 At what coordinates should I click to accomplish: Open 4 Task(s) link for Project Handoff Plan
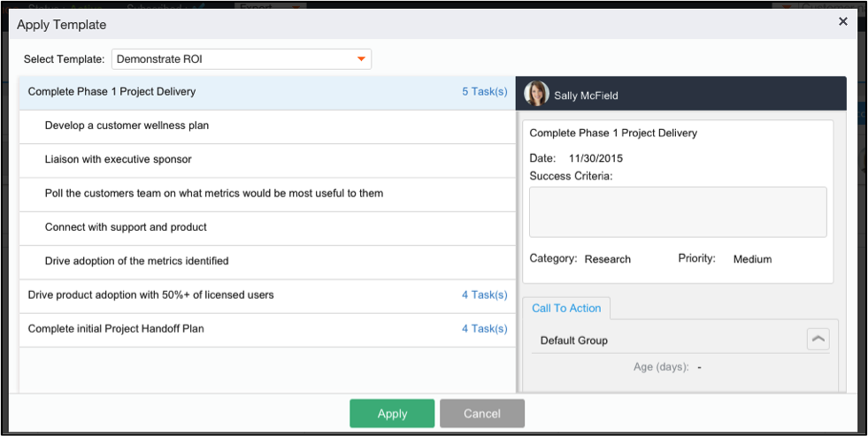484,328
